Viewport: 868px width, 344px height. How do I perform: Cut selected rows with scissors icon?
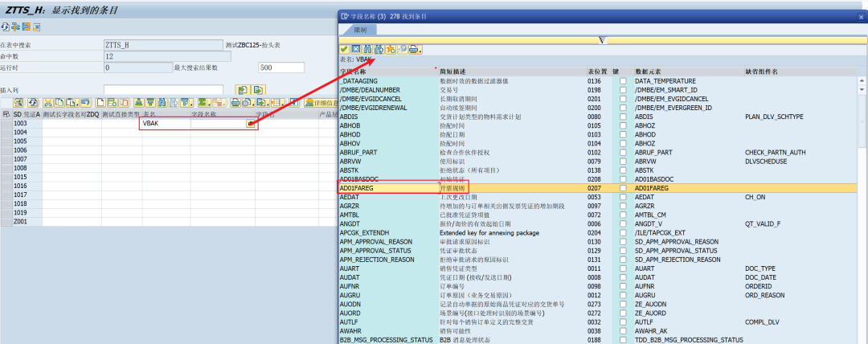pyautogui.click(x=47, y=103)
